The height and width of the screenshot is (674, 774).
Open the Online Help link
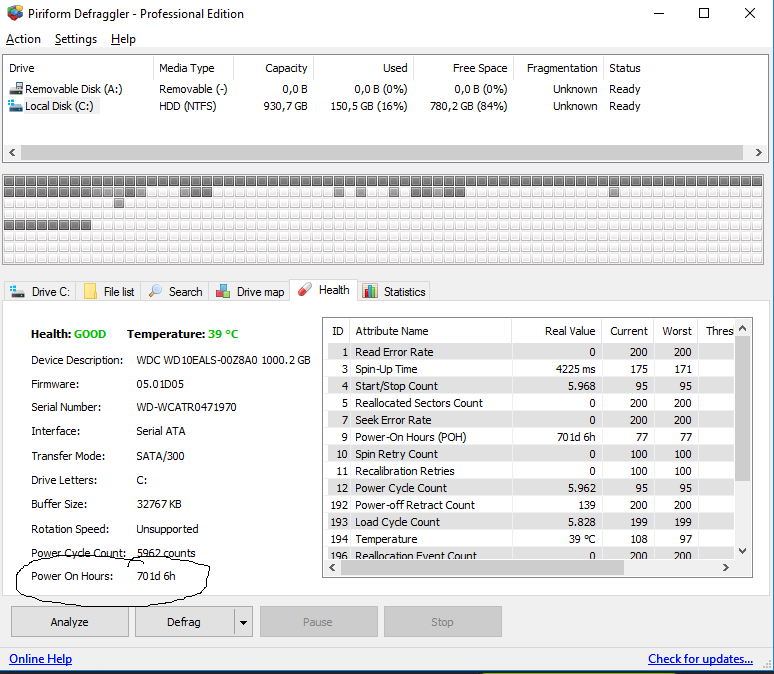point(40,659)
